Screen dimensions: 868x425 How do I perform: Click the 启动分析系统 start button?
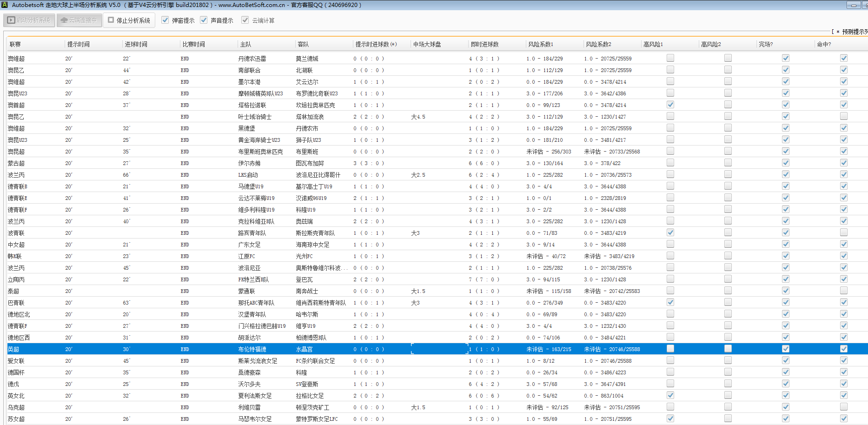point(29,20)
